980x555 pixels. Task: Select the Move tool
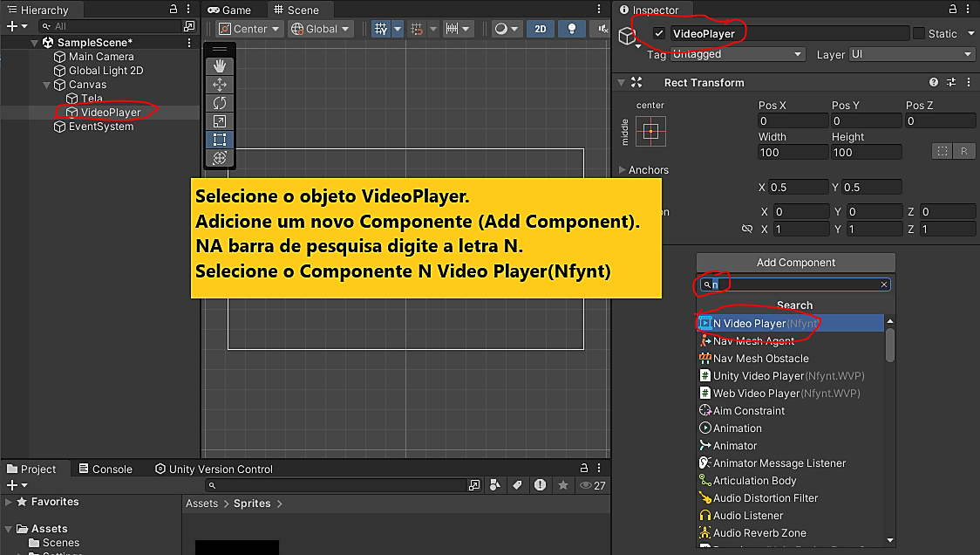tap(220, 85)
